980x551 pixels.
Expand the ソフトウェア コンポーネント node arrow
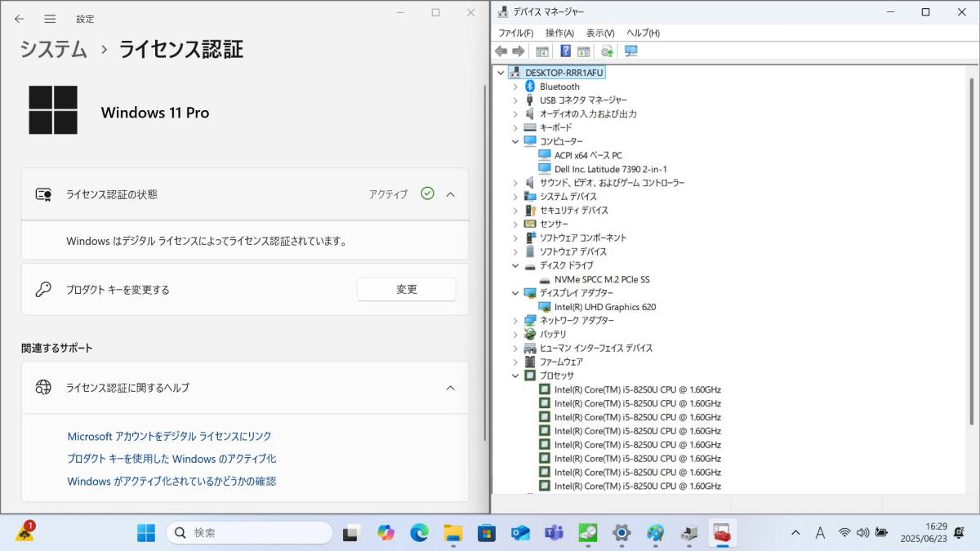[515, 238]
